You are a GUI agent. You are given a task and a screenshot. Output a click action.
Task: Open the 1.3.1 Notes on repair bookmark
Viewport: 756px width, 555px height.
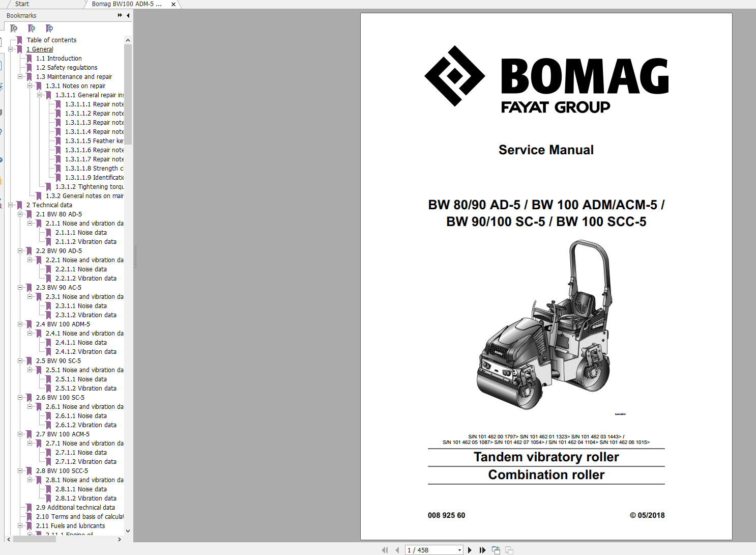pyautogui.click(x=75, y=86)
